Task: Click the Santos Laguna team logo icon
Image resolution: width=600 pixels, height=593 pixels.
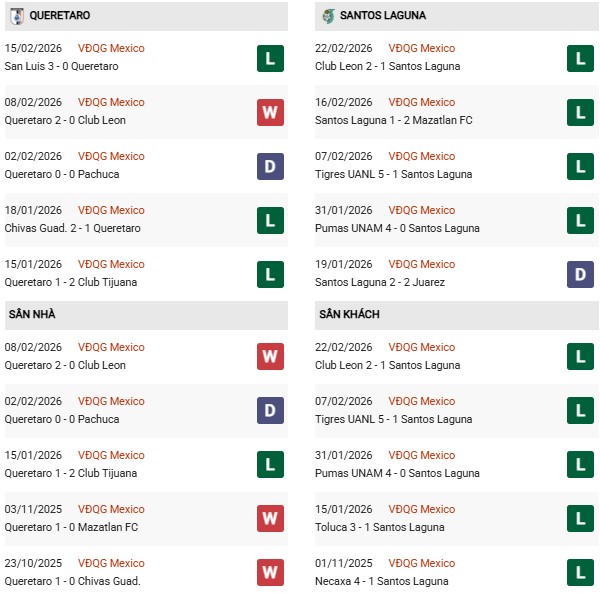Action: [x=327, y=16]
